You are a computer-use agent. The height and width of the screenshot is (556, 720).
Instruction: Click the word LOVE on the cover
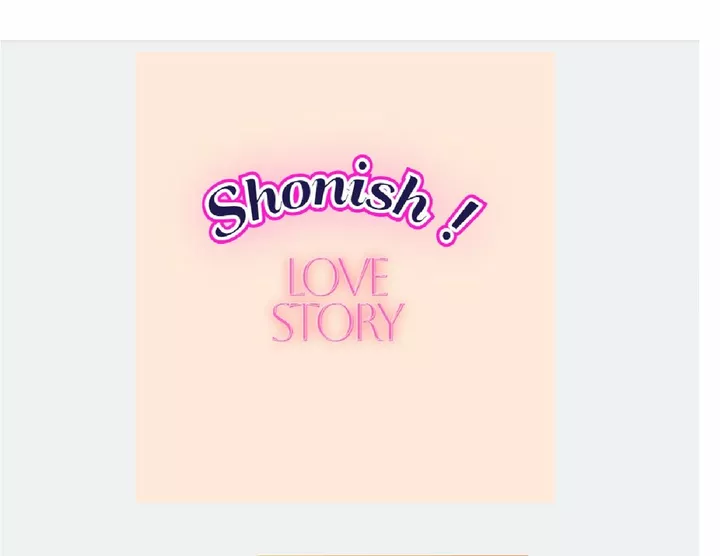tap(338, 277)
